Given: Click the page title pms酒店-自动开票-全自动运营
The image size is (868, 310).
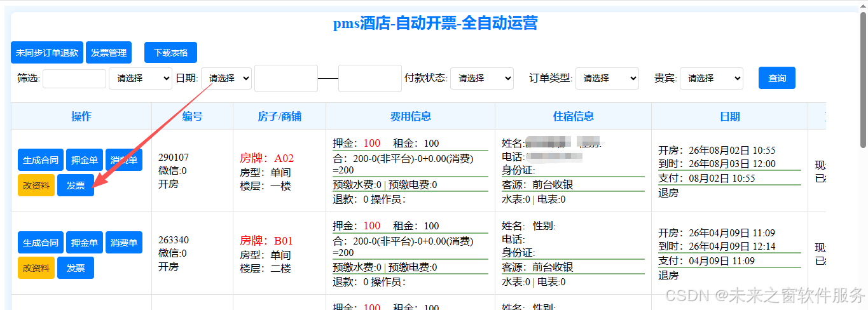Looking at the screenshot, I should (435, 24).
